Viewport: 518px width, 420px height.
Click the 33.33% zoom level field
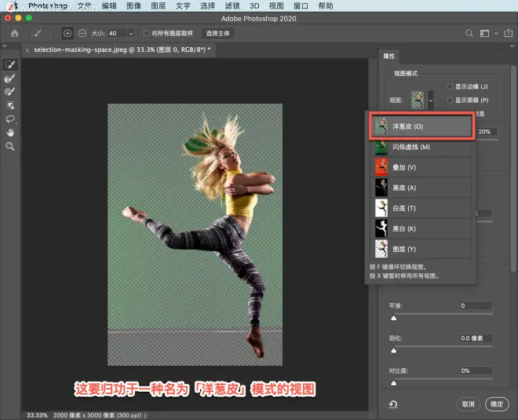(37, 415)
